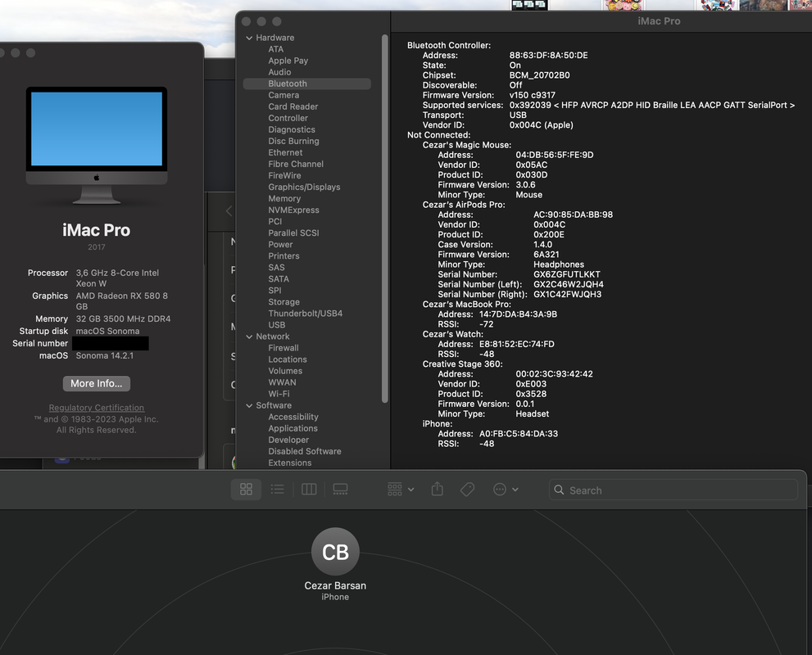Select ATA in the Hardware list

pos(275,49)
